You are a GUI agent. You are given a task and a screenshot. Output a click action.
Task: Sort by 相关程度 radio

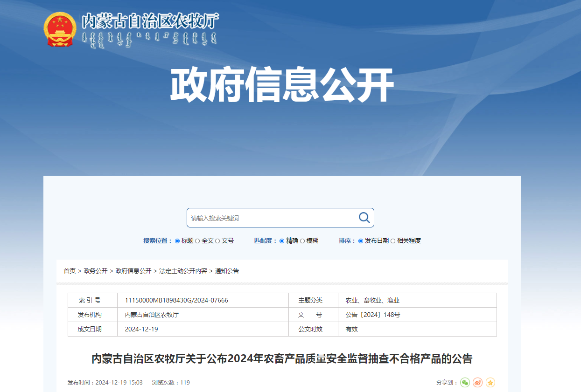[x=393, y=241]
